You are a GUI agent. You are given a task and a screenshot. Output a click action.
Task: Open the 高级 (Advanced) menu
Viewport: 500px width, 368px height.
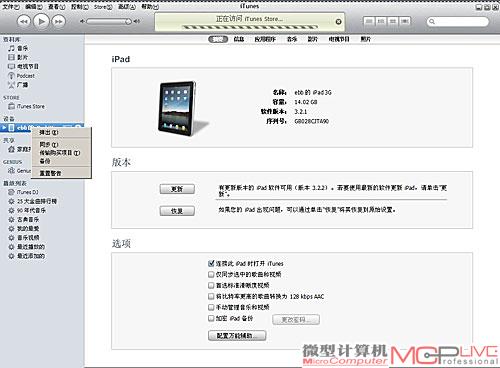[127, 7]
